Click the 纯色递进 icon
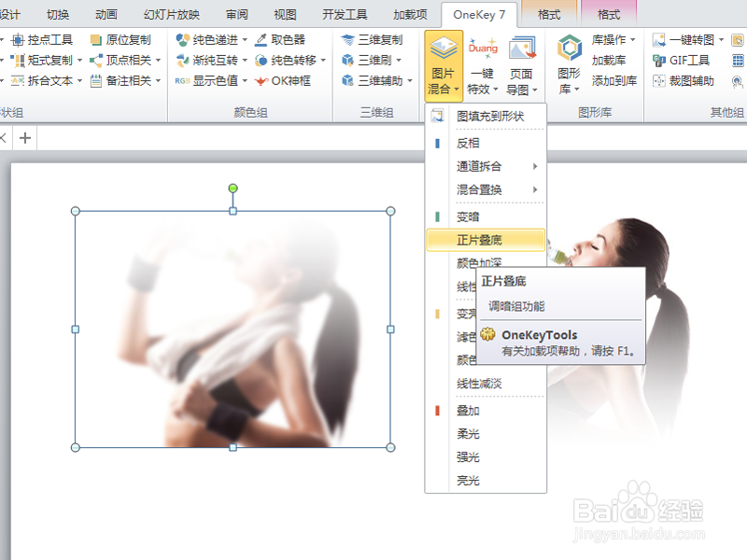Viewport: 747px width, 560px height. 182,40
